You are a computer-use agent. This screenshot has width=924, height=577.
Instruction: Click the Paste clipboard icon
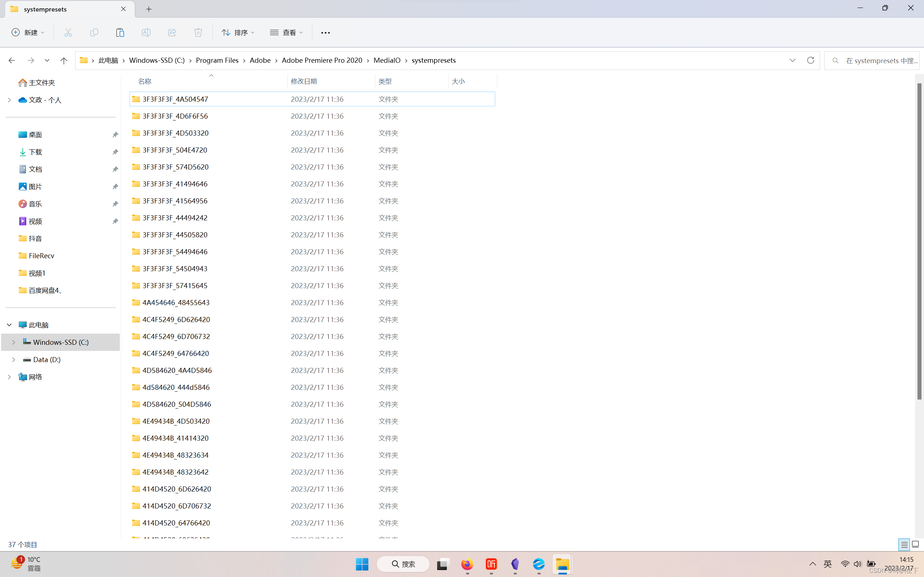pyautogui.click(x=120, y=32)
